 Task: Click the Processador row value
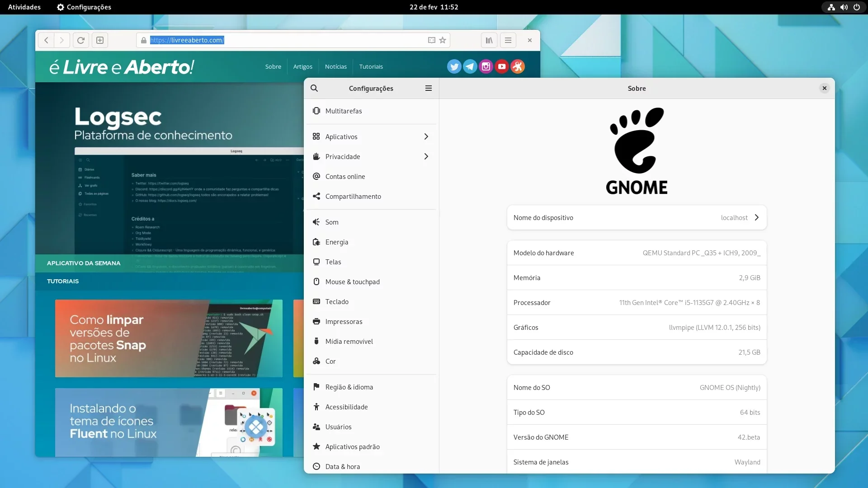(689, 302)
